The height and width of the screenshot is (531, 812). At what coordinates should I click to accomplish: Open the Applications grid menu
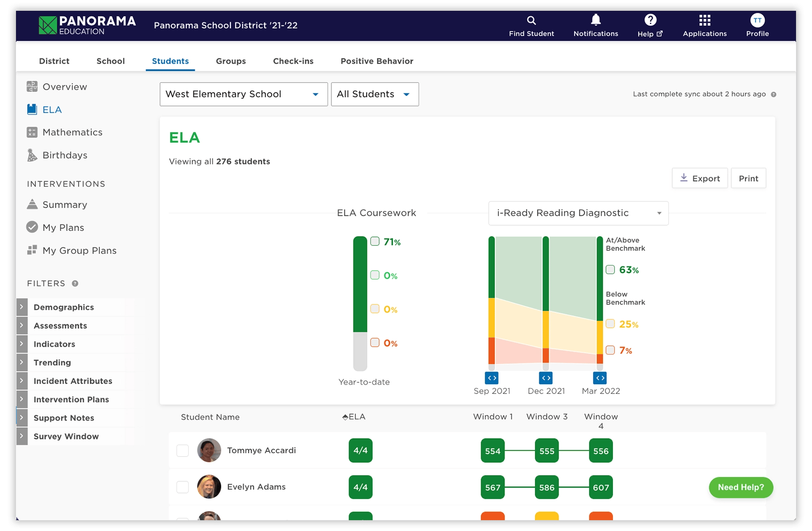point(705,20)
